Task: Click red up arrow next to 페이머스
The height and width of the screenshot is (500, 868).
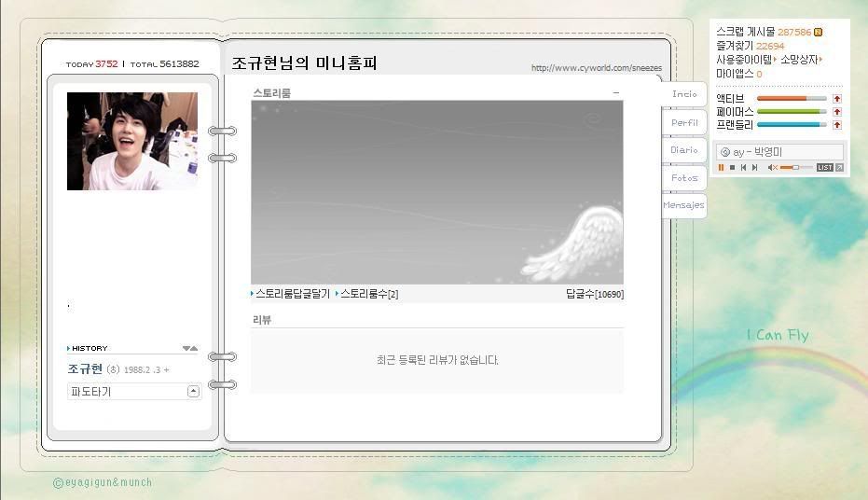Action: [837, 111]
